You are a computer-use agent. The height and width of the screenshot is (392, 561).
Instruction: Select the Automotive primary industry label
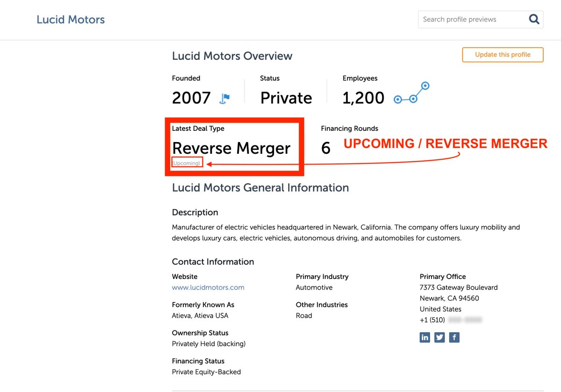314,287
